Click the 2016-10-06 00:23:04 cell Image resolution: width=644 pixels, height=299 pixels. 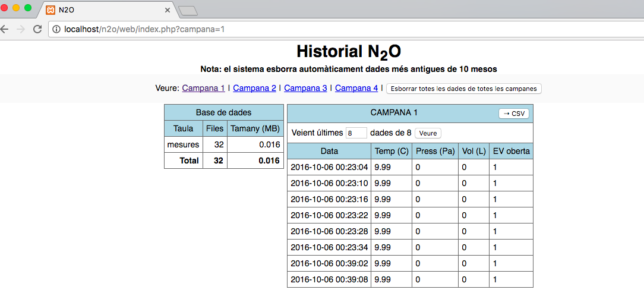pyautogui.click(x=329, y=167)
